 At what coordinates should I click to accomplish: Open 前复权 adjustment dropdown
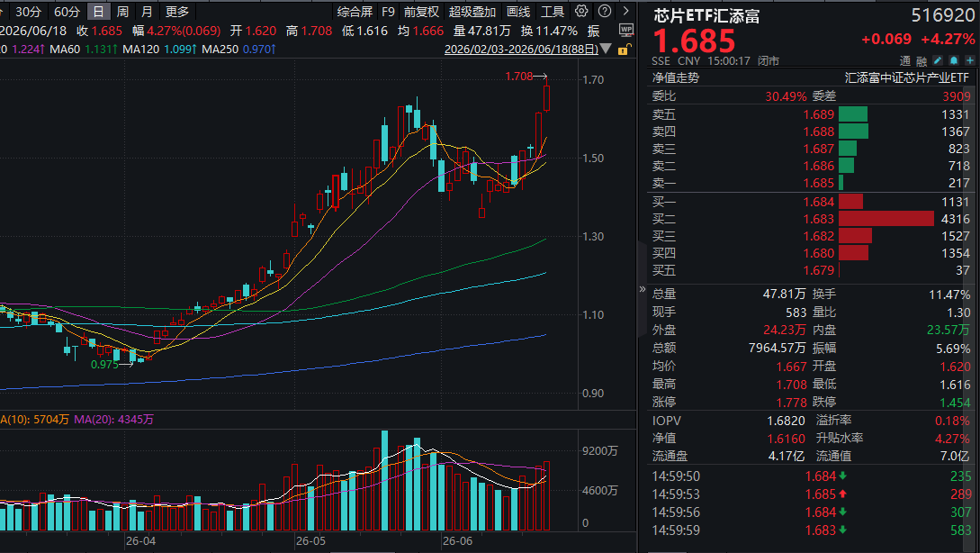pos(421,12)
